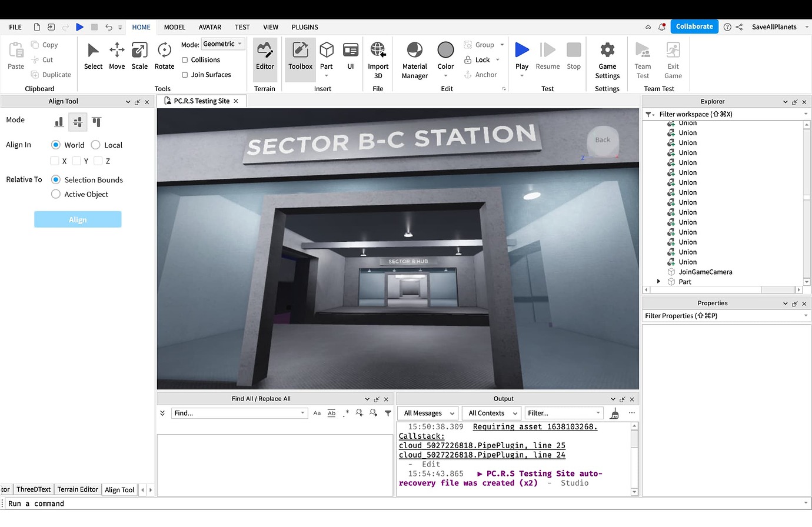Enable Join Surfaces
Image resolution: width=812 pixels, height=527 pixels.
click(x=185, y=75)
